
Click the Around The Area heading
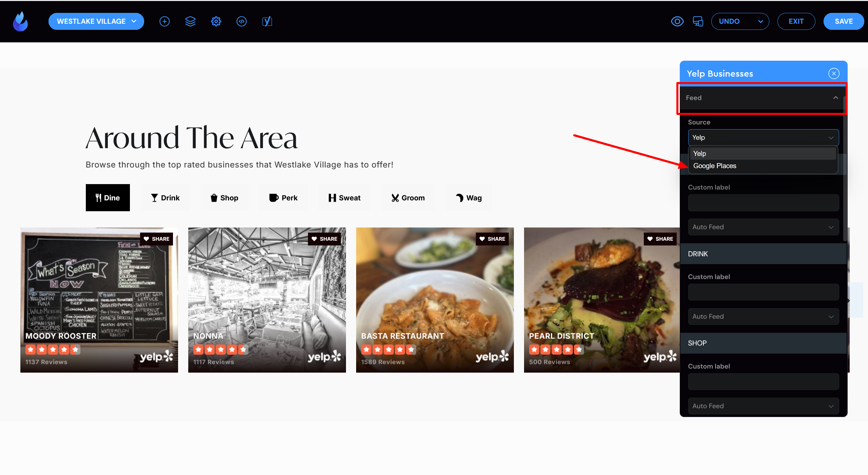pyautogui.click(x=192, y=138)
